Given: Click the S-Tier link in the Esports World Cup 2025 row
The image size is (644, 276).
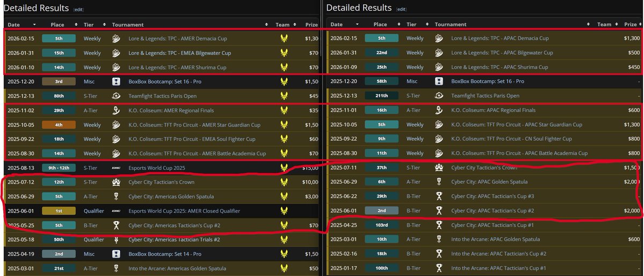Looking at the screenshot, I should pyautogui.click(x=91, y=168).
